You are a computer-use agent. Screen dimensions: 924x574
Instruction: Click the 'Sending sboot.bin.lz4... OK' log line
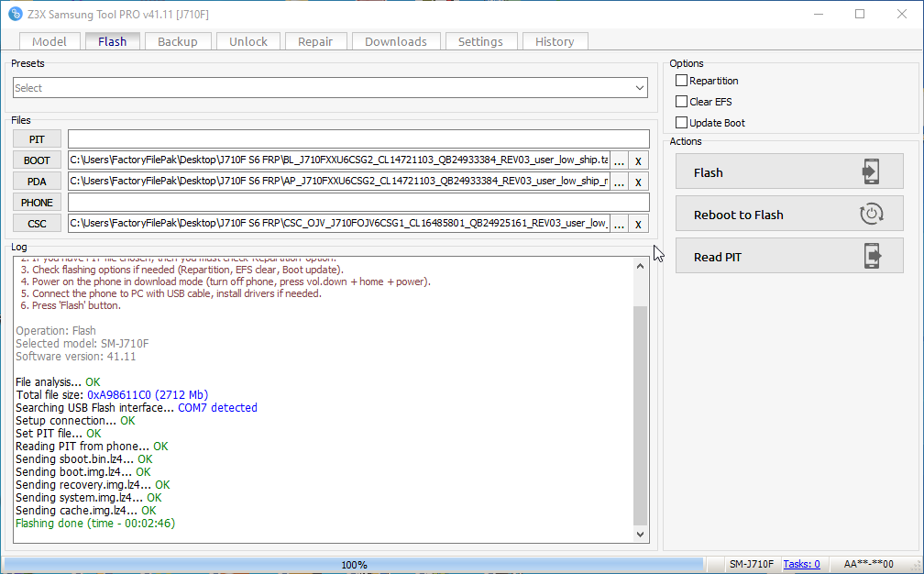pos(84,459)
